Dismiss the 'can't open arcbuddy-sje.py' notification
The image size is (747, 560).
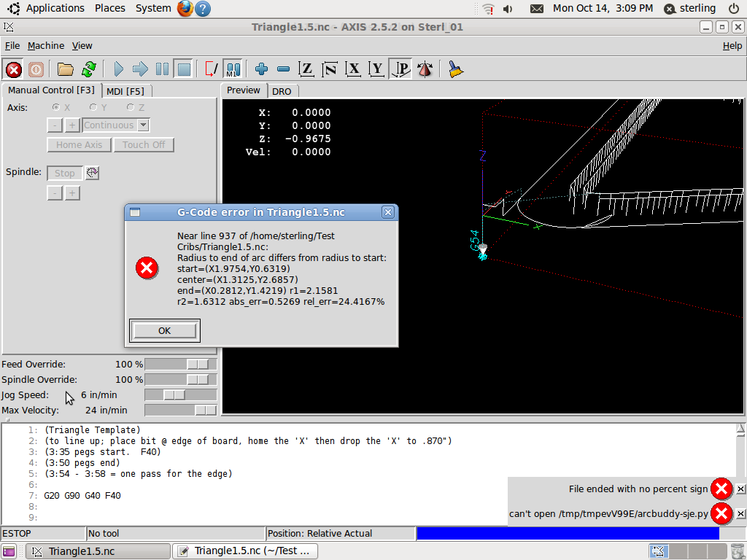740,514
